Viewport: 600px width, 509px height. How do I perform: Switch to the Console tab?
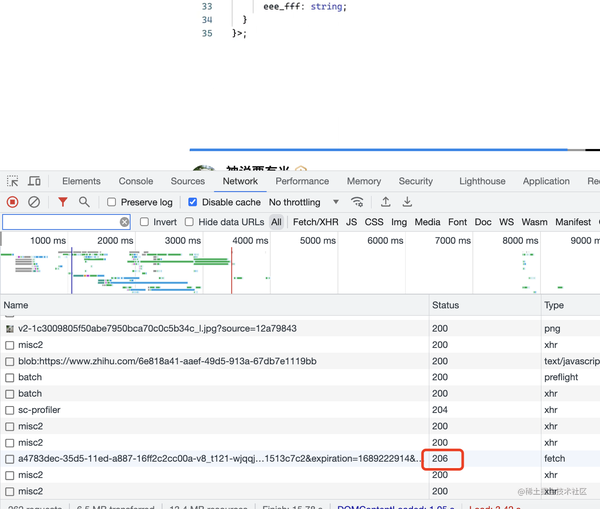(136, 181)
